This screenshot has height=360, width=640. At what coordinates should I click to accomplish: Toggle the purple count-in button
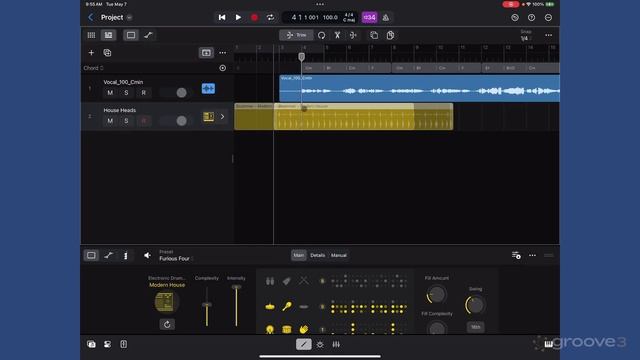point(369,18)
